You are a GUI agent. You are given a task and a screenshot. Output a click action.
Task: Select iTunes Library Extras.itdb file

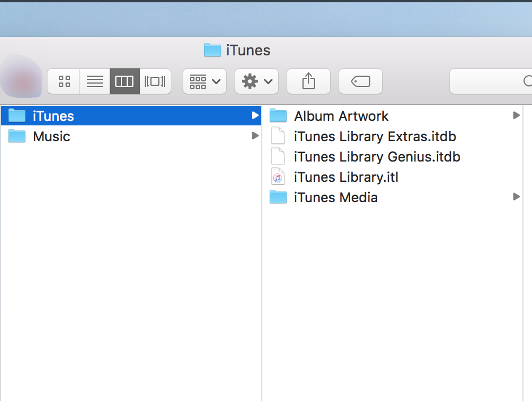point(393,136)
